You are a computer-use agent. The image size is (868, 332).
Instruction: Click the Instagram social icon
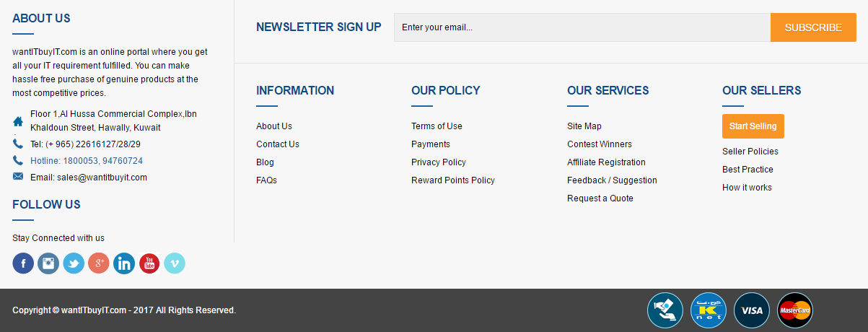pyautogui.click(x=48, y=263)
